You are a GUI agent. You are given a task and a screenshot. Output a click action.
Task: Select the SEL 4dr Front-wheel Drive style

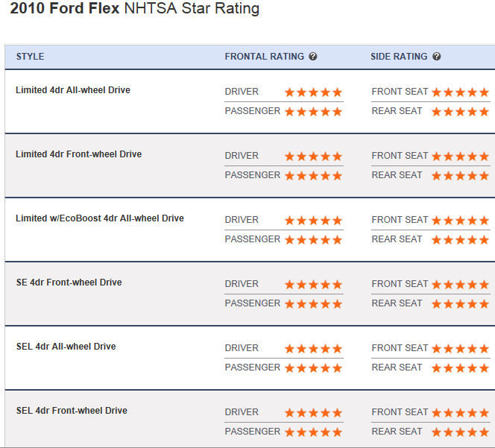[72, 411]
